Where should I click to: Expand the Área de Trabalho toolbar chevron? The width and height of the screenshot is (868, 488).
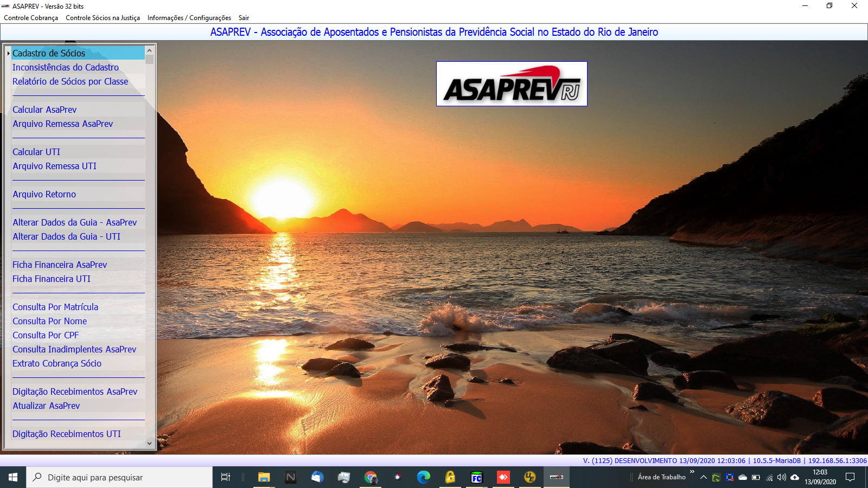(x=692, y=472)
